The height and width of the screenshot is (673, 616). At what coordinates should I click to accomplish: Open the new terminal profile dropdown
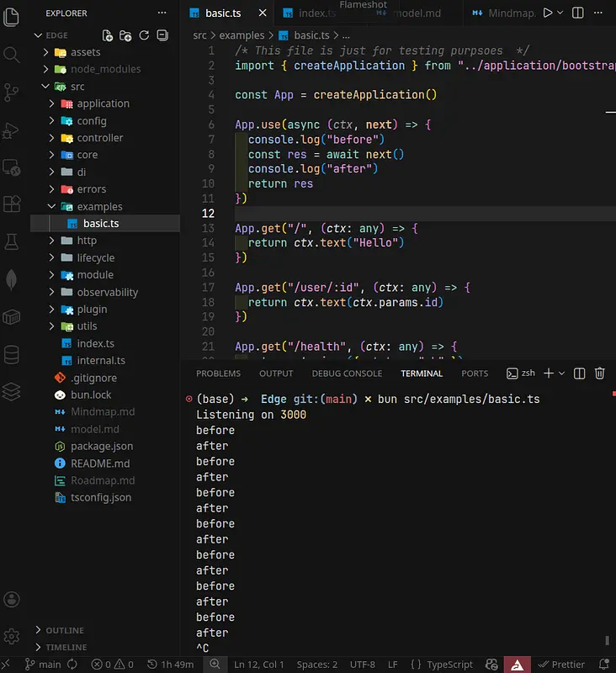point(561,373)
